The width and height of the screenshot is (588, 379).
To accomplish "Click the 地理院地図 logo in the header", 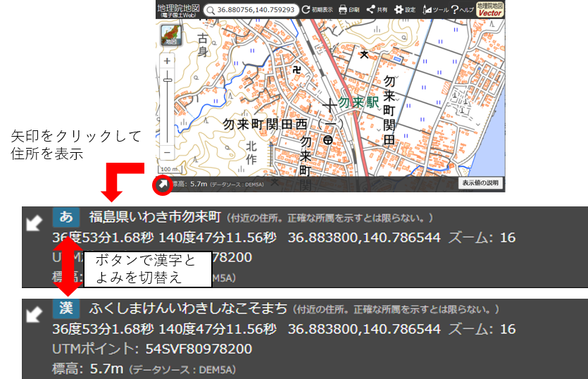I will [x=178, y=10].
